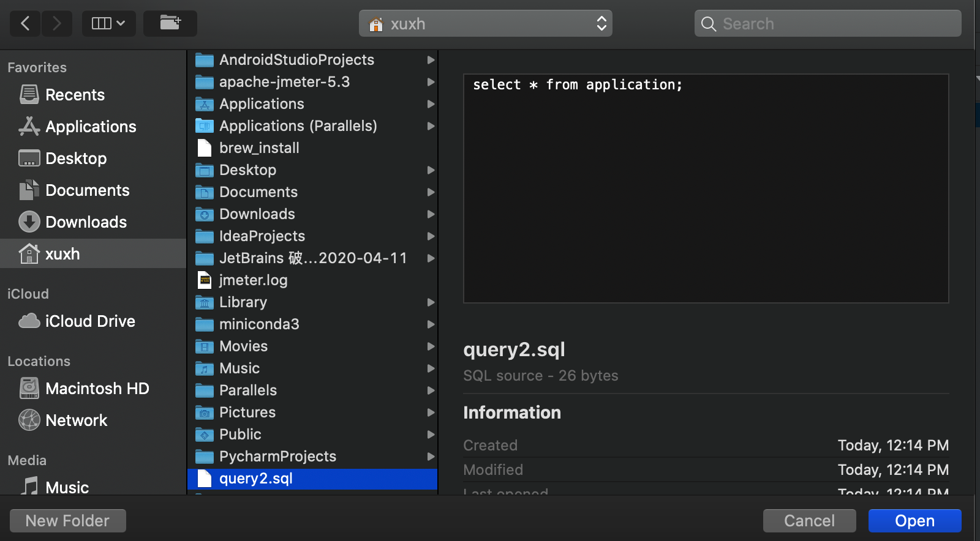Go forward with the right chevron button

tap(57, 23)
